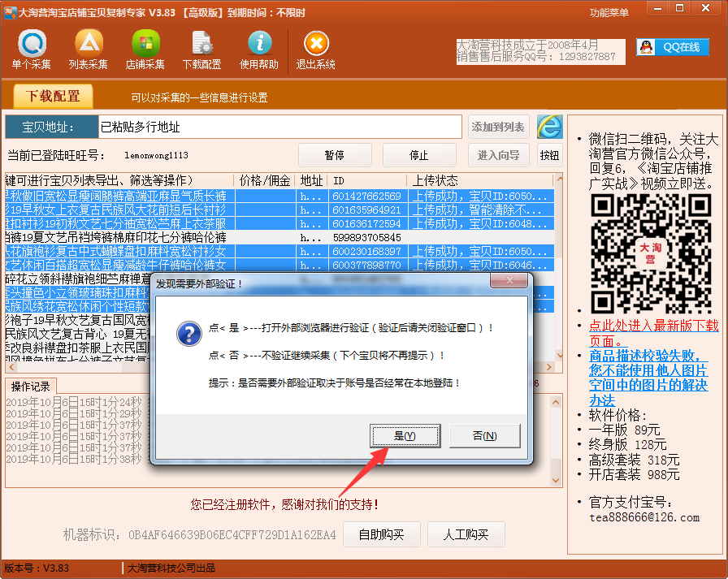Image resolution: width=728 pixels, height=579 pixels.
Task: Click 自助购买 self-purchase button
Action: click(x=382, y=534)
